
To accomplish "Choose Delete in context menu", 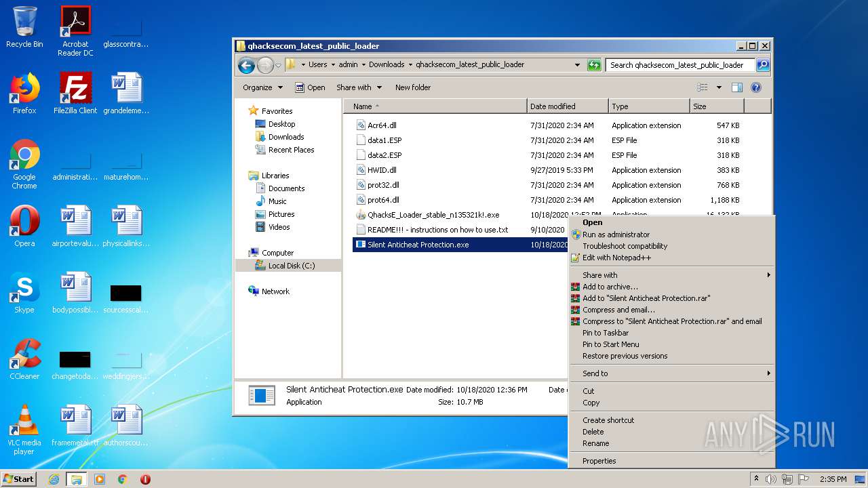I will click(x=593, y=432).
